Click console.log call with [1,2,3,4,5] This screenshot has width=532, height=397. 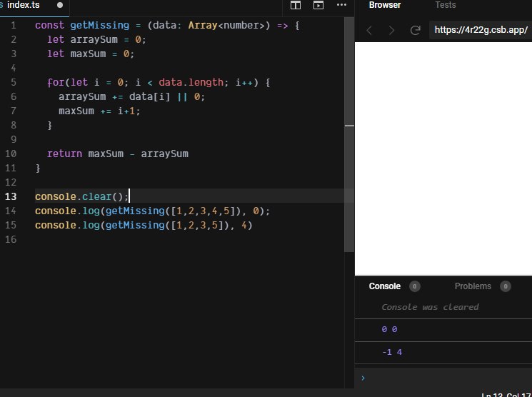152,211
